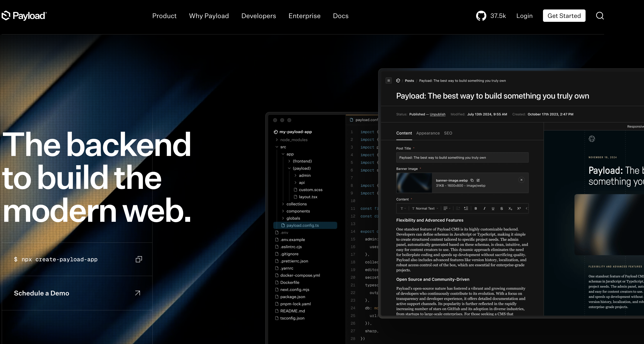This screenshot has width=644, height=344.
Task: Open the Developers menu
Action: 258,16
